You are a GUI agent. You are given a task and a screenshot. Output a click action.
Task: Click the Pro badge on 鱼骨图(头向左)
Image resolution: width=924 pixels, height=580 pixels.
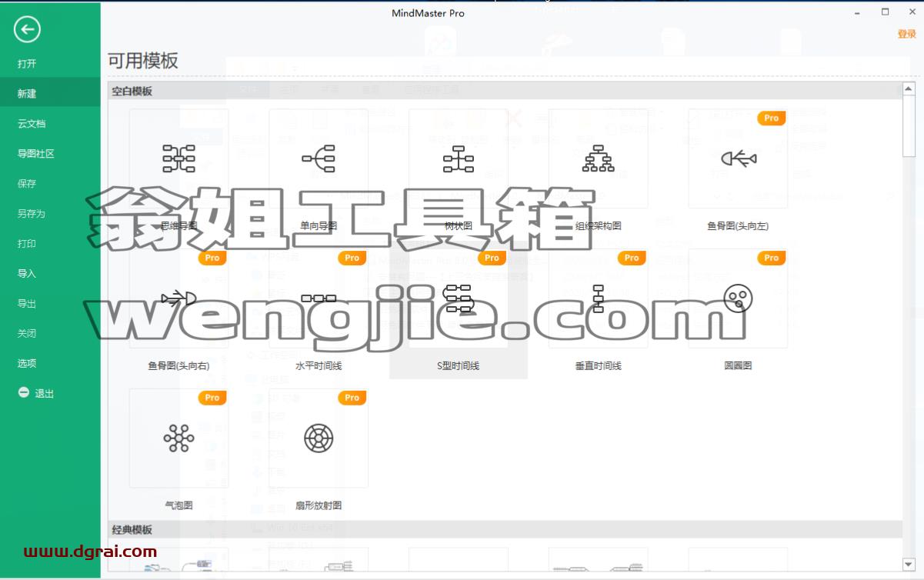[x=772, y=118]
